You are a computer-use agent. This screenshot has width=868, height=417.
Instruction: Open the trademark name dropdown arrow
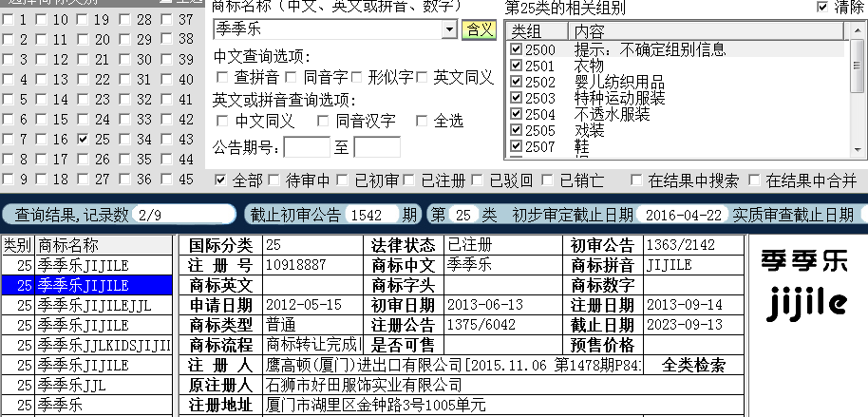(449, 29)
